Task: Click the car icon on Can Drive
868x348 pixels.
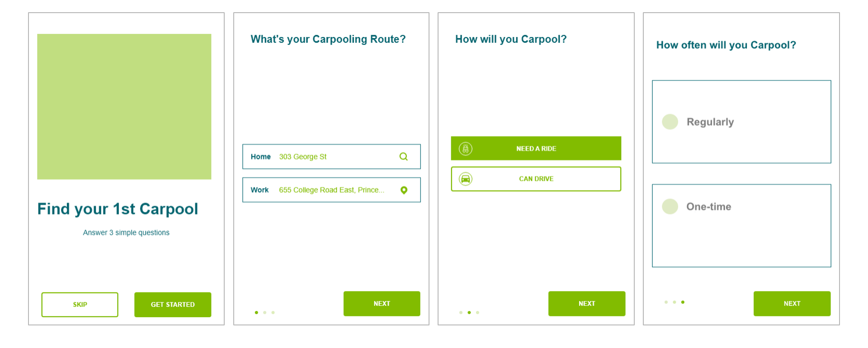Action: [466, 179]
